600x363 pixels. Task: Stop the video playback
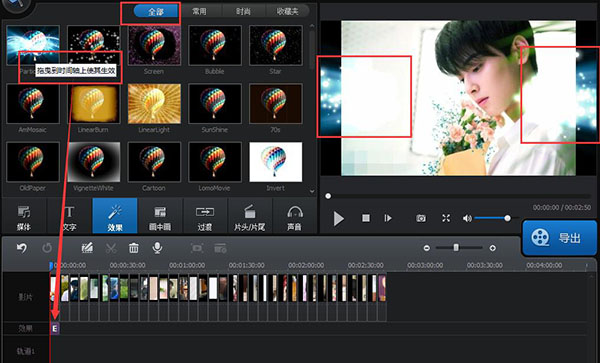(x=366, y=218)
